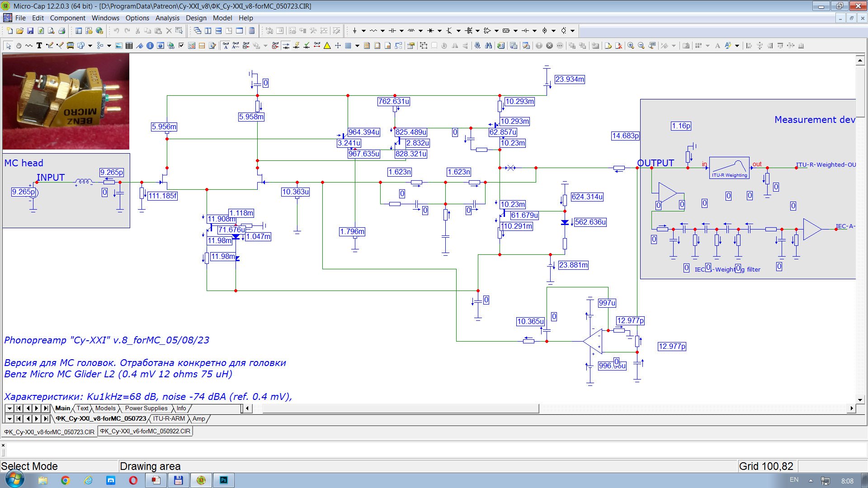The height and width of the screenshot is (488, 868).
Task: Switch to ФК_Cy-XXI_v6-forMC_050922.CIR file tab
Action: tap(145, 431)
